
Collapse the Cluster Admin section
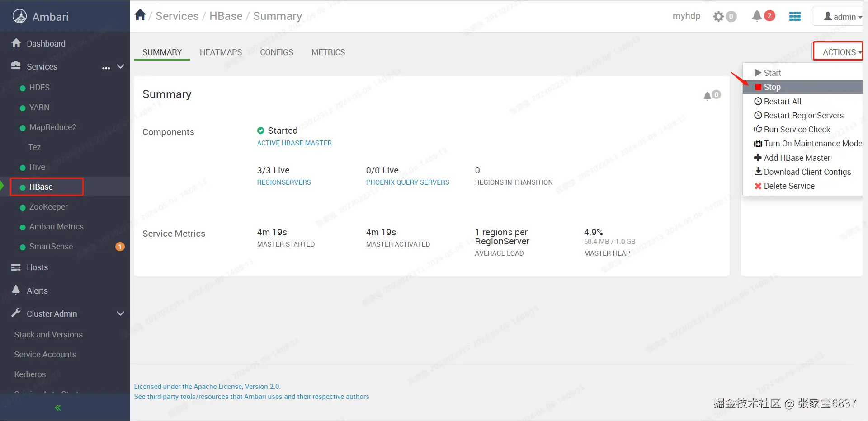coord(121,313)
